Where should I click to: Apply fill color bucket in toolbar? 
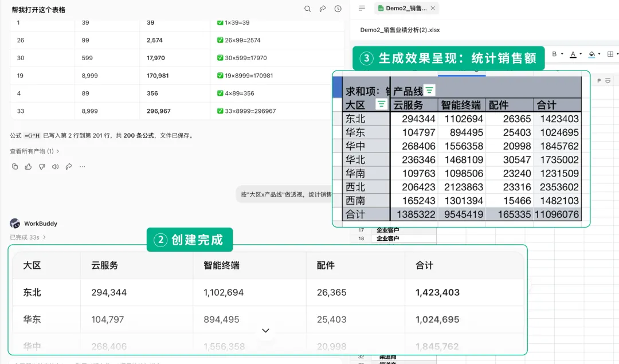[591, 54]
